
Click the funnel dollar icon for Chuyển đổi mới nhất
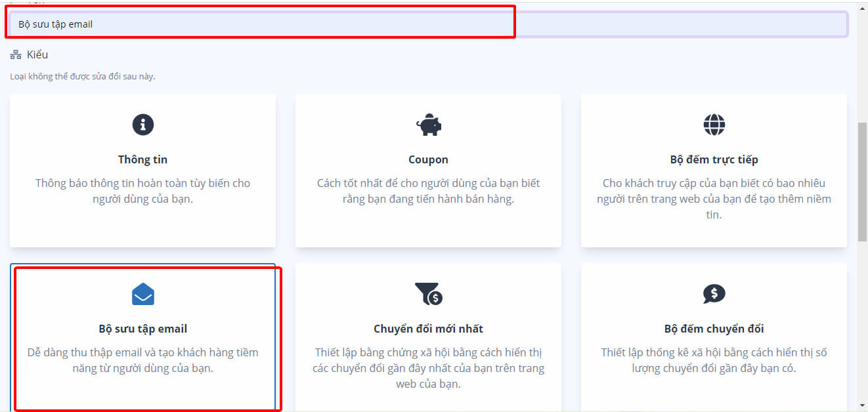point(428,294)
